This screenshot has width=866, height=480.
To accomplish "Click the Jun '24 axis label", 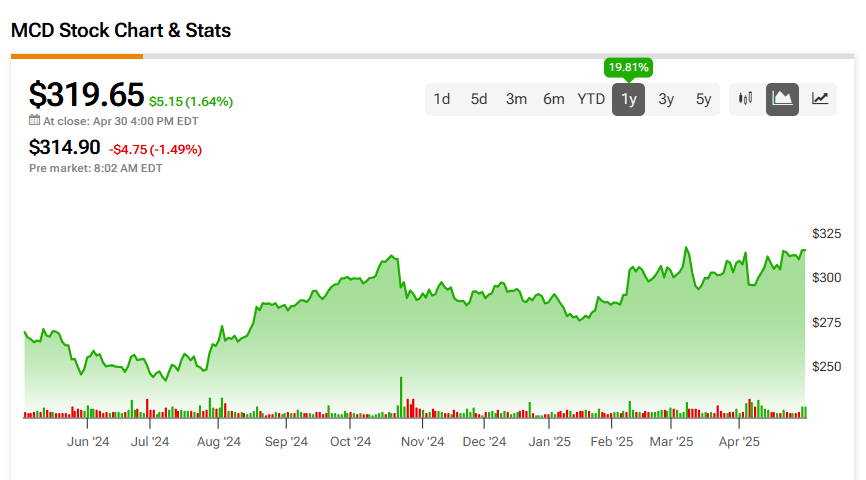I will point(88,442).
